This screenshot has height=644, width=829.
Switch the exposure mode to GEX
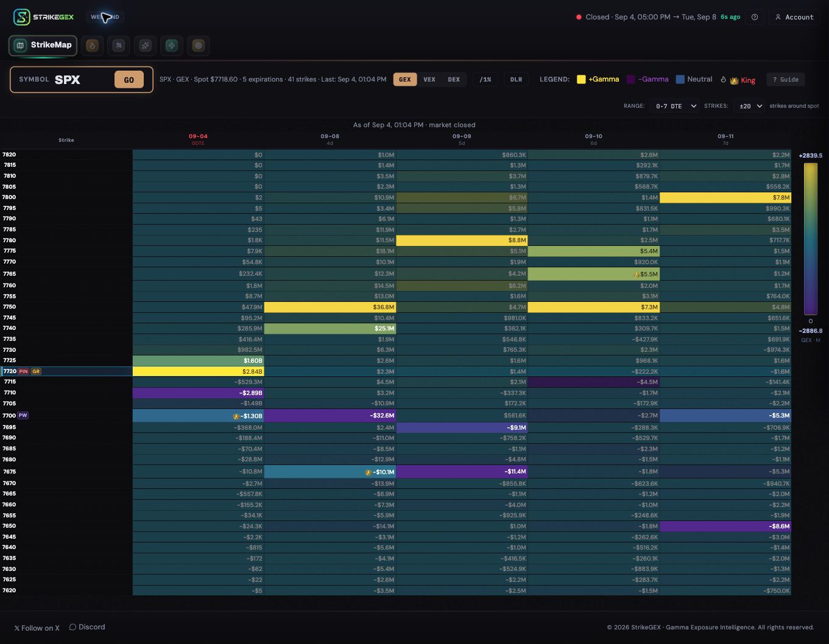point(405,80)
